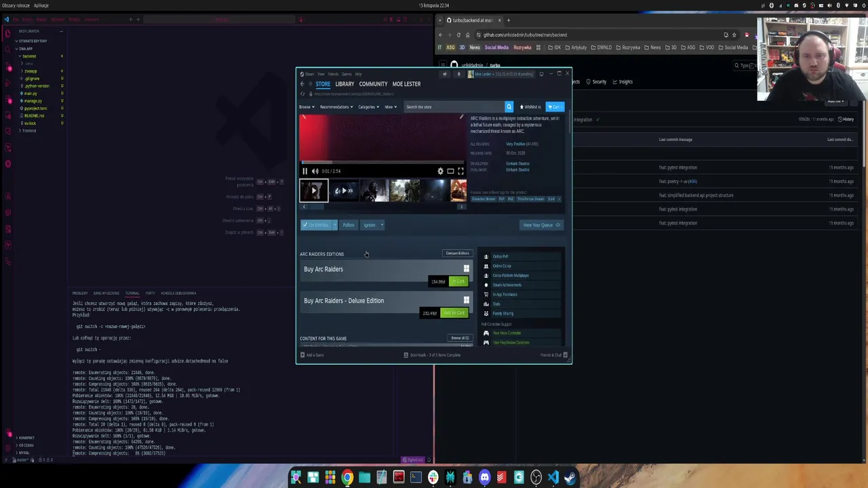Mute the trailer volume speaker icon
The height and width of the screenshot is (488, 868).
point(315,171)
